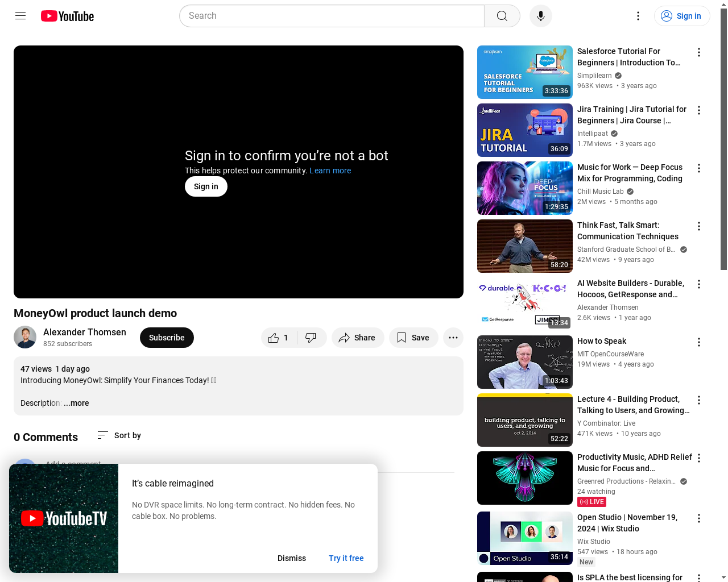Subscribe to Alexander Thomsen
The image size is (728, 582).
point(167,338)
